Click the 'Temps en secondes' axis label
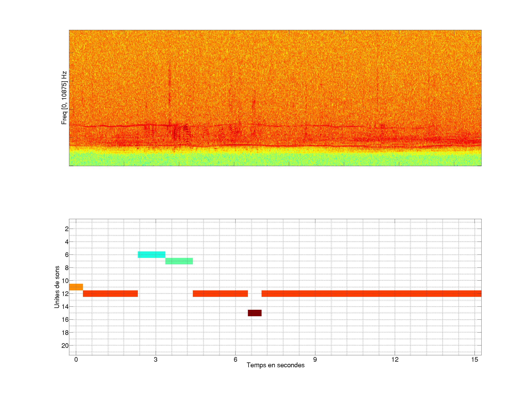 [275, 365]
